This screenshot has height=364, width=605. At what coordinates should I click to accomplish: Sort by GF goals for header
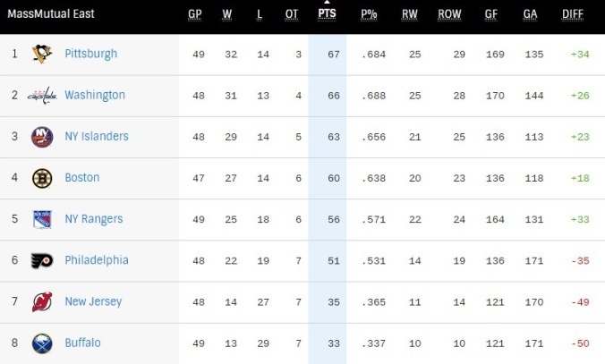click(x=493, y=14)
